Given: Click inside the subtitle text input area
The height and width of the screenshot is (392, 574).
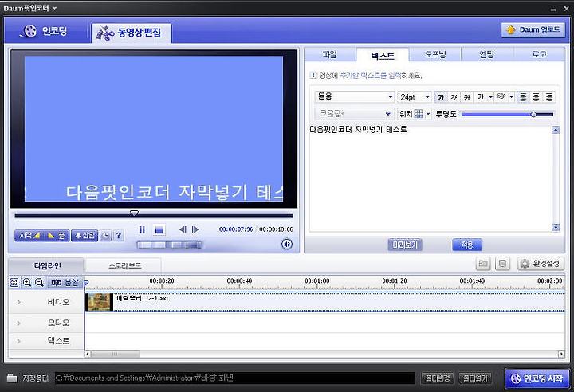Looking at the screenshot, I should click(431, 178).
